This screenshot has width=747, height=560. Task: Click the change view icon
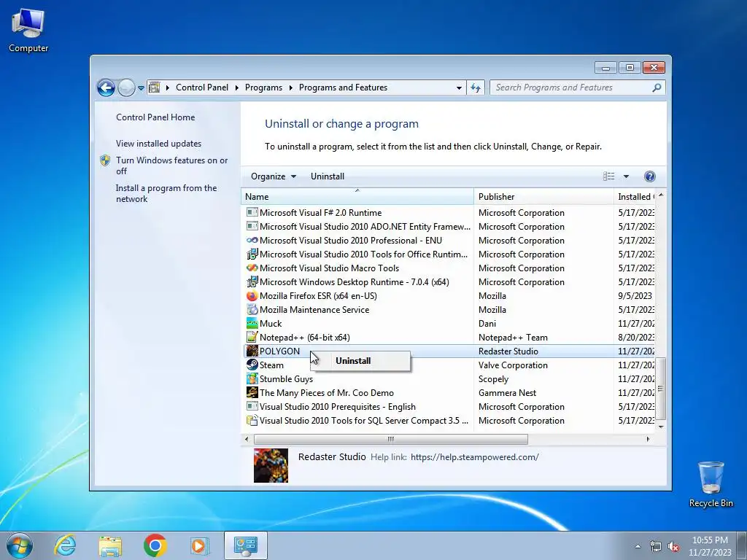click(609, 176)
